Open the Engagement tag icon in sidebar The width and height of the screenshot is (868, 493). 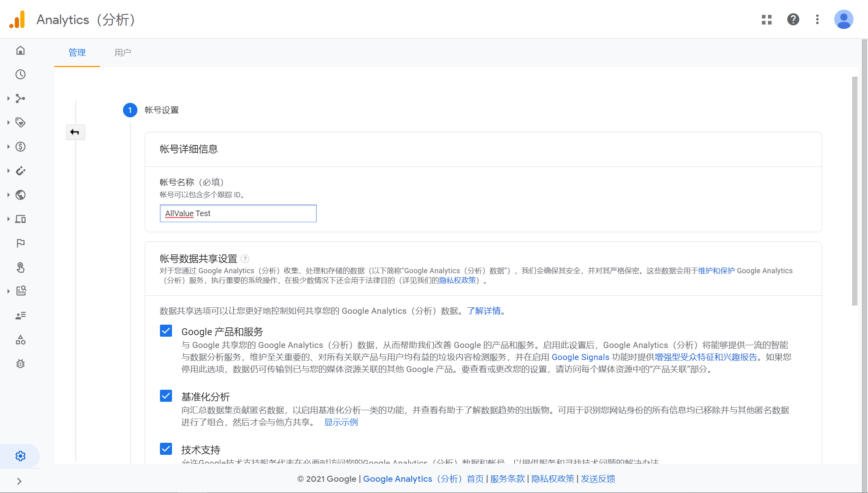(20, 123)
